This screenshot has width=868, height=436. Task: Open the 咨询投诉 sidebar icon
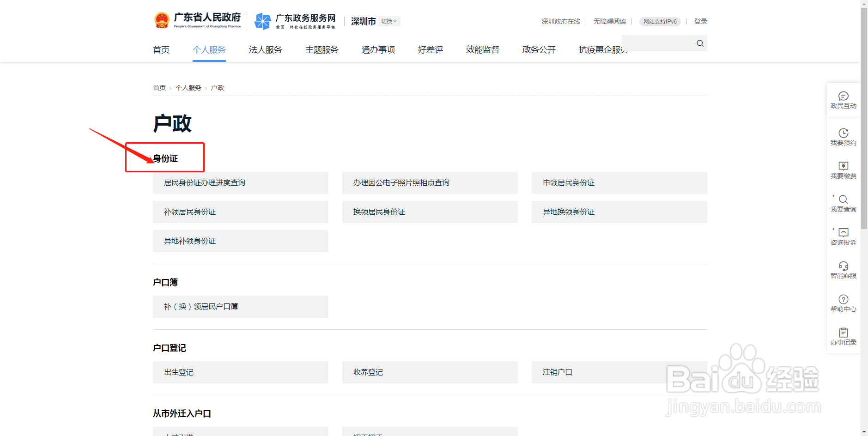[843, 236]
